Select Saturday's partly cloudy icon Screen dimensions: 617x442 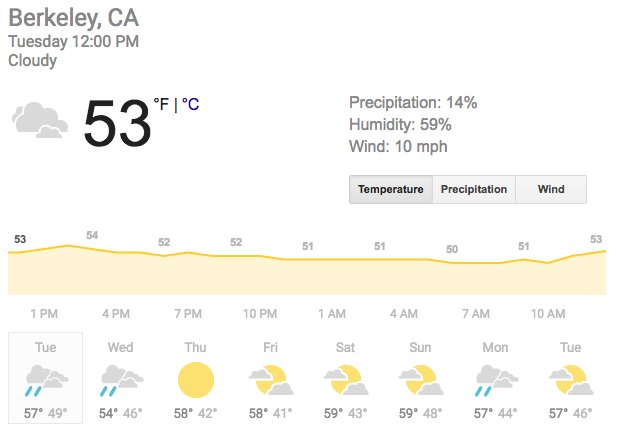point(345,380)
